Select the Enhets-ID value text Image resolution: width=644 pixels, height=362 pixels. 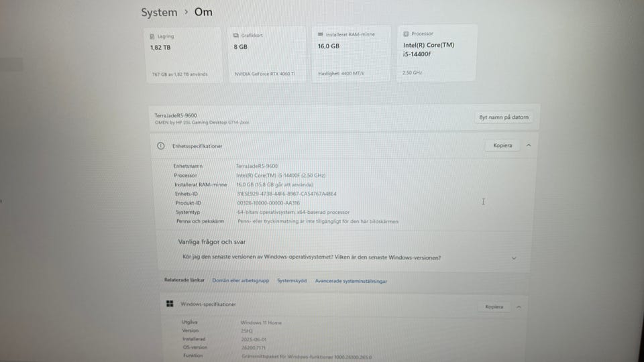(286, 194)
